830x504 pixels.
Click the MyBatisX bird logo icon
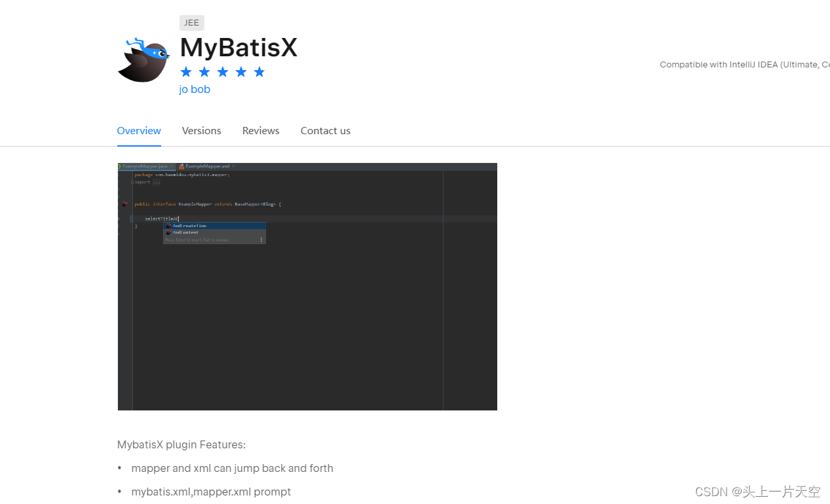click(143, 60)
